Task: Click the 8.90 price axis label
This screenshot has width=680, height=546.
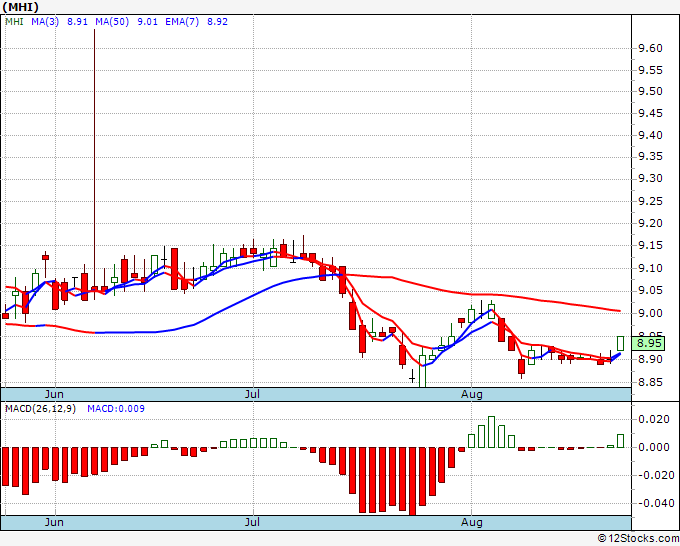Action: point(651,360)
